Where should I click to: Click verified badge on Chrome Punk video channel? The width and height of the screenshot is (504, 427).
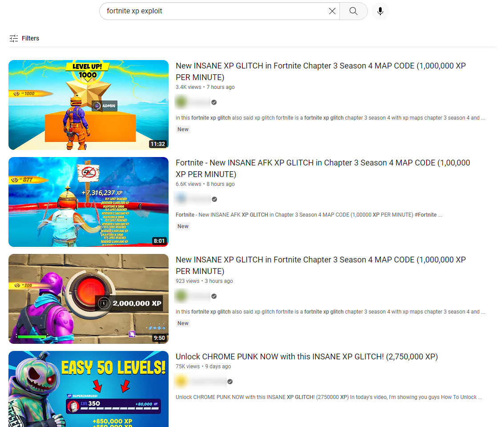pyautogui.click(x=230, y=382)
